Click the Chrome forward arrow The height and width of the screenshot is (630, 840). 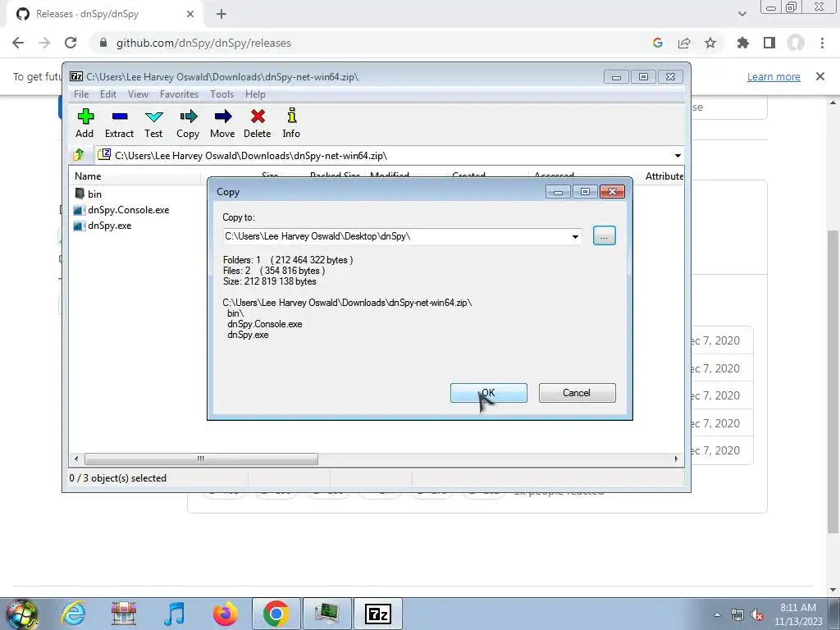click(x=44, y=43)
